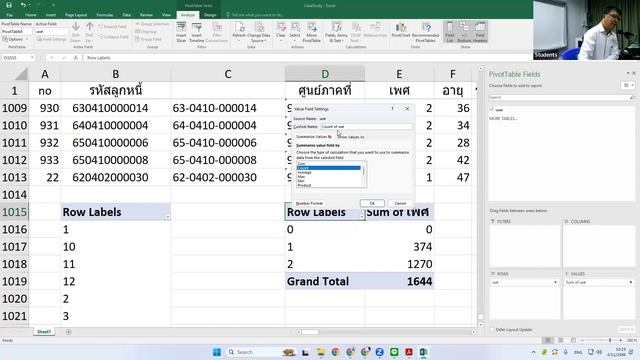Click the Excel icon on the taskbar

[x=423, y=352]
